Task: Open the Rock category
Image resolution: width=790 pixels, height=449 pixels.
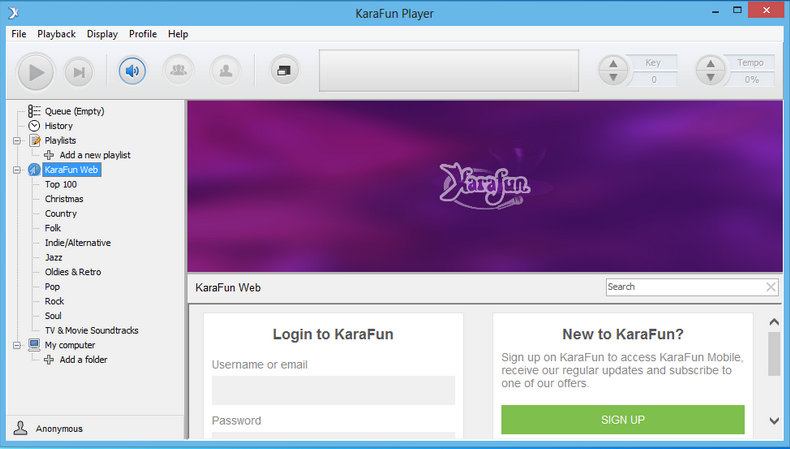Action: [54, 301]
